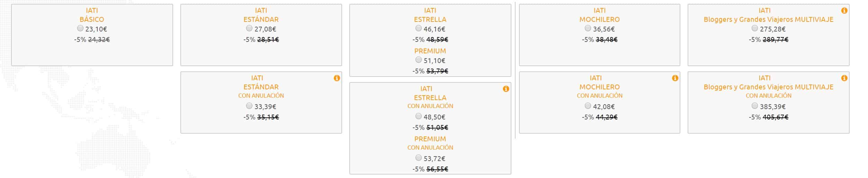This screenshot has width=868, height=178.
Task: Pick the Bloggers Multiviaje 275,28€ radio button
Action: (755, 28)
